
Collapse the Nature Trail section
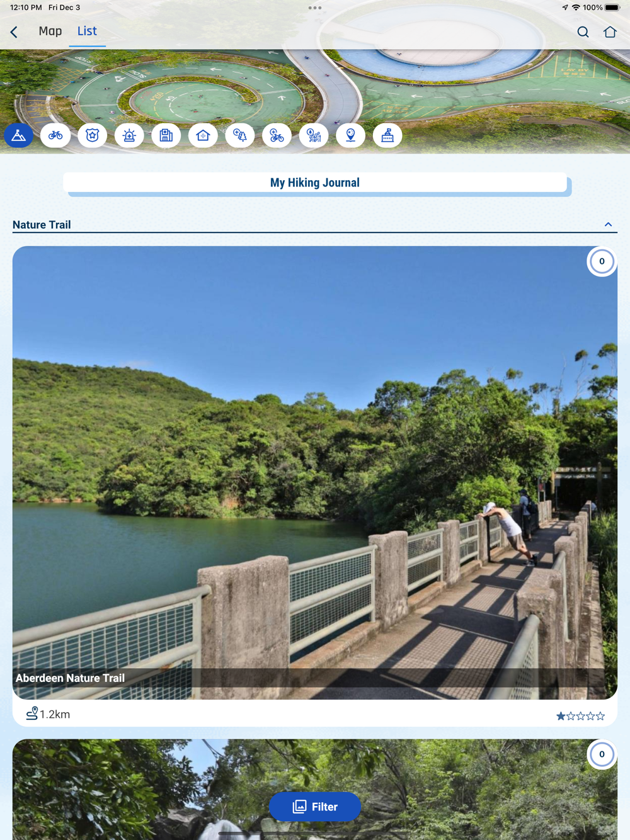tap(608, 225)
